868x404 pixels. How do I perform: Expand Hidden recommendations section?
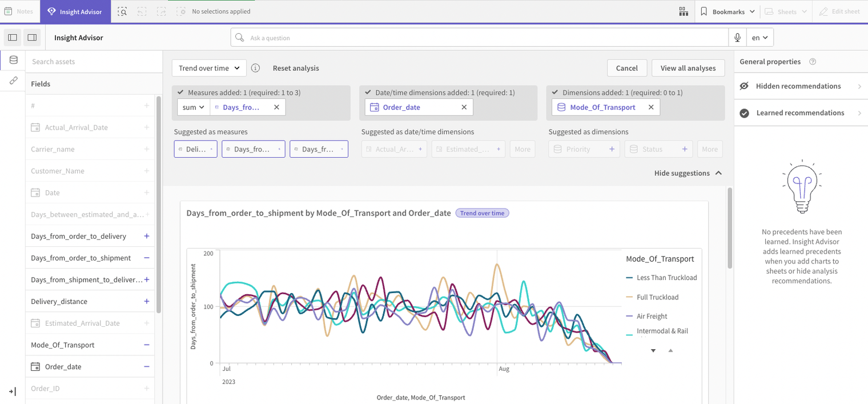pyautogui.click(x=801, y=86)
